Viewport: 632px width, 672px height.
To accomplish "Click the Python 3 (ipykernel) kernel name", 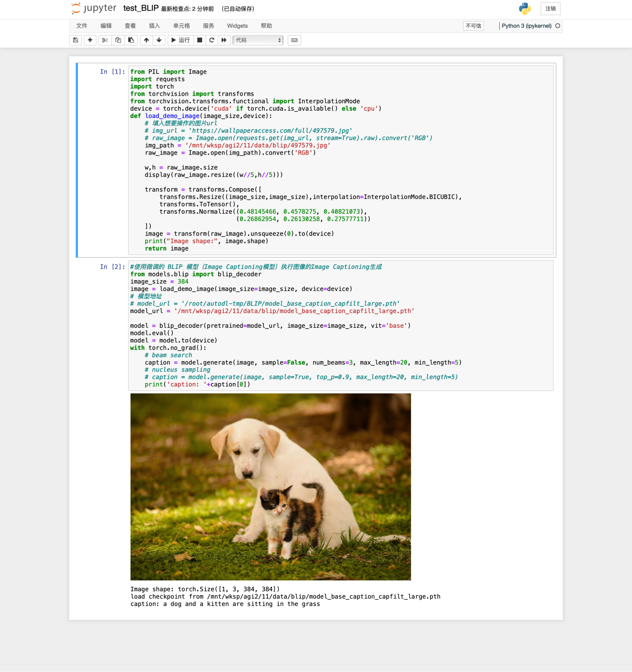I will coord(527,26).
